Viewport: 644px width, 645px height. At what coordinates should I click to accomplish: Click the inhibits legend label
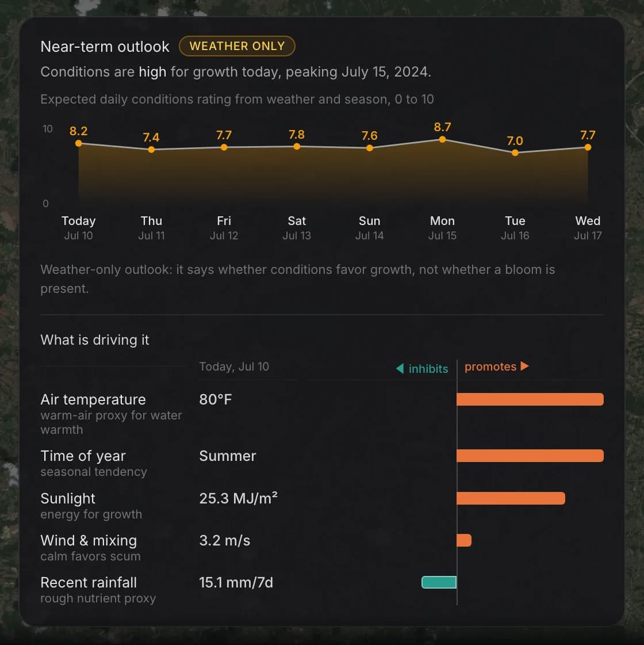point(428,369)
